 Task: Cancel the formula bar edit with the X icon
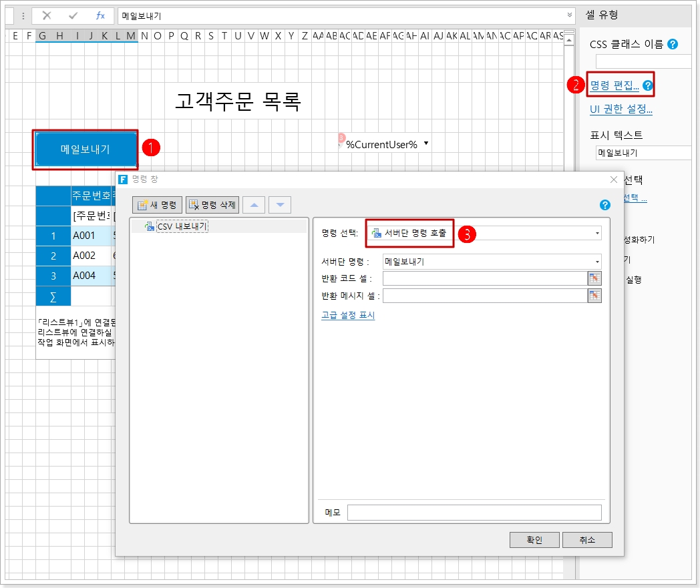point(47,15)
